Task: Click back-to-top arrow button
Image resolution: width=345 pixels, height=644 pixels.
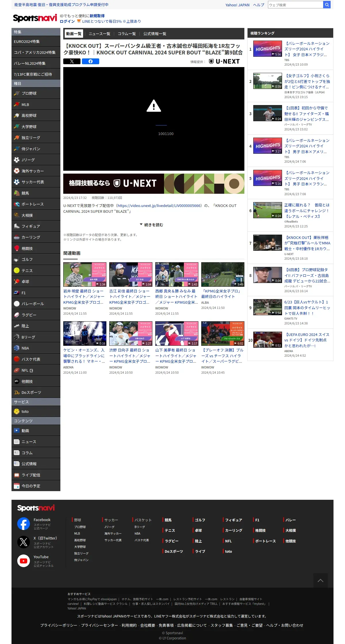Action: [x=320, y=580]
